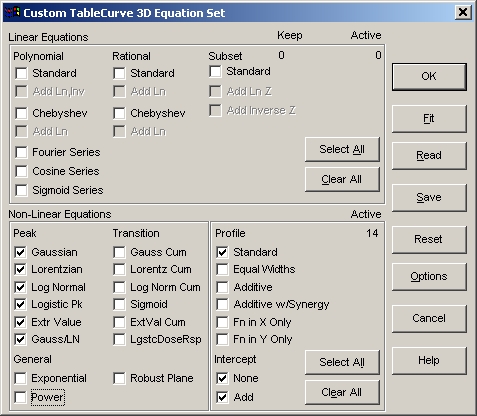
Task: Enable the Polynomial Standard checkbox
Action: pos(21,73)
